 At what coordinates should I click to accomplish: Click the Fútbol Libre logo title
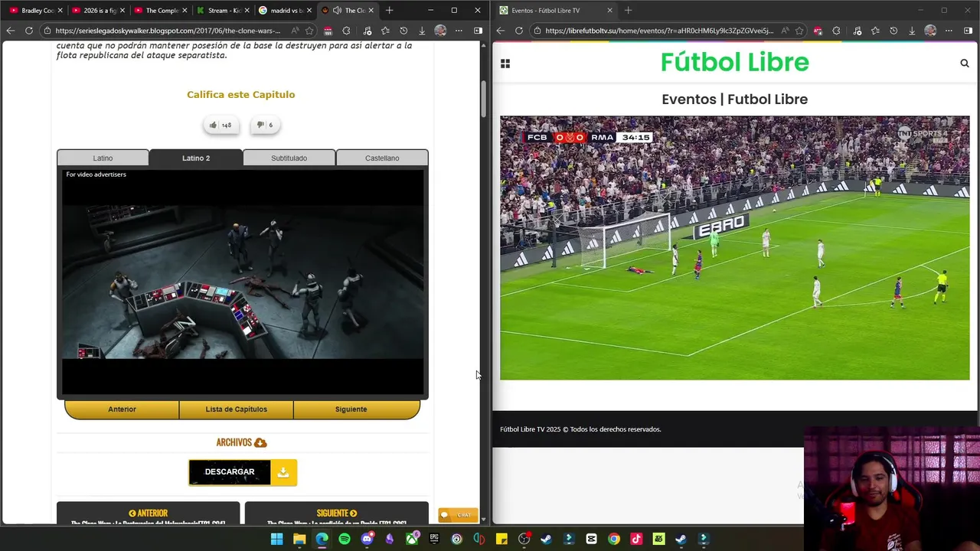pos(735,62)
